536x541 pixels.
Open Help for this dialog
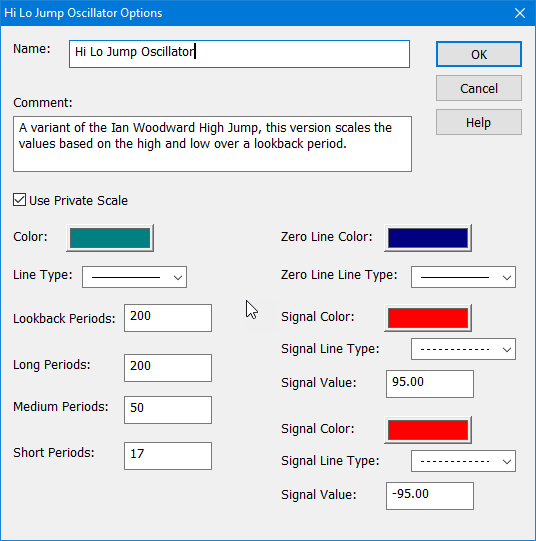click(479, 122)
